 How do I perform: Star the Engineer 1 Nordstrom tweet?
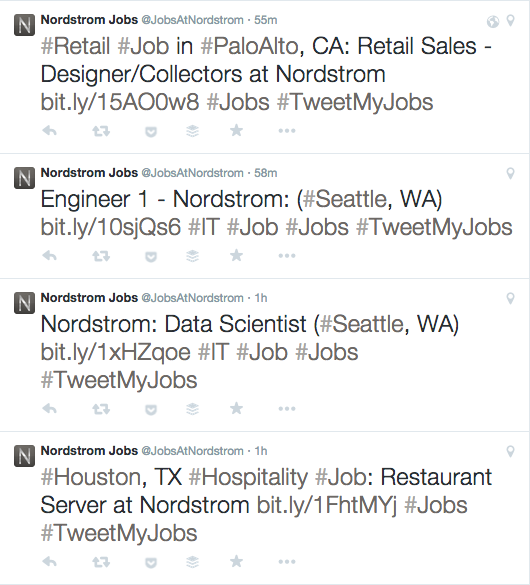[236, 256]
